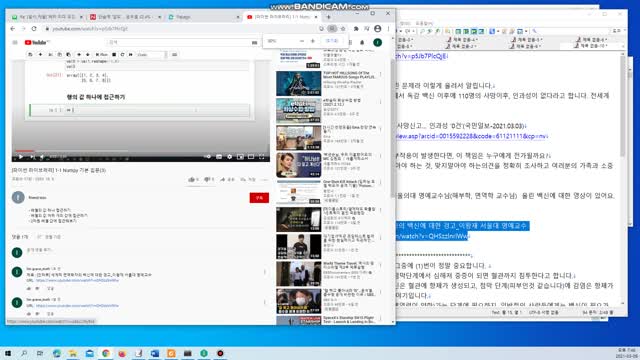The width and height of the screenshot is (640, 360).
Task: Open the World Theme Travel video thumbnail
Action: (298, 274)
